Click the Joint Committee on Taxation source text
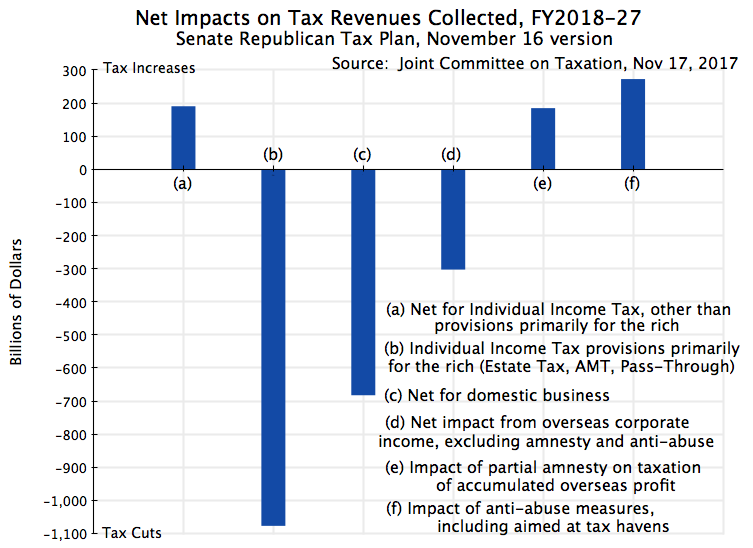Viewport: 753px width, 548px height. (535, 63)
